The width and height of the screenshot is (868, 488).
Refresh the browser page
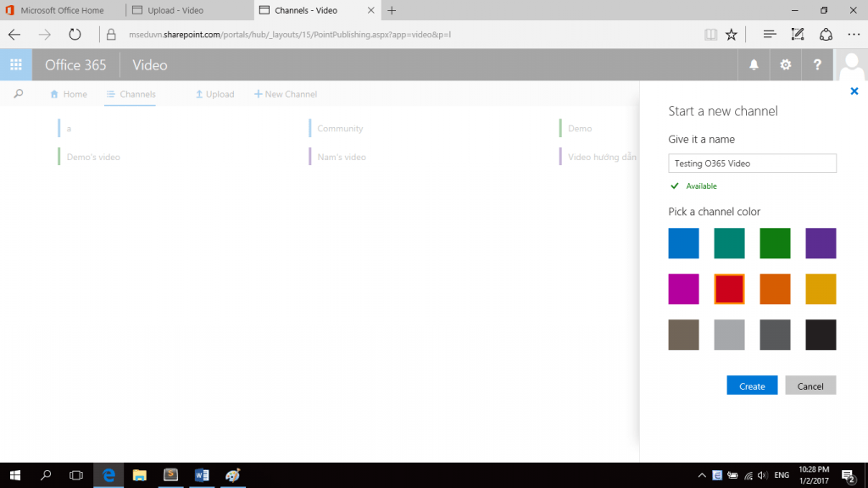[75, 34]
